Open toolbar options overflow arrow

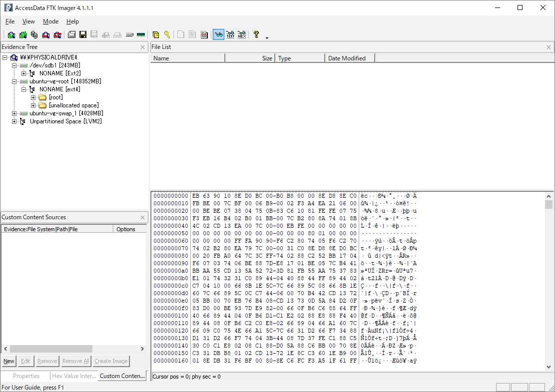[x=267, y=38]
